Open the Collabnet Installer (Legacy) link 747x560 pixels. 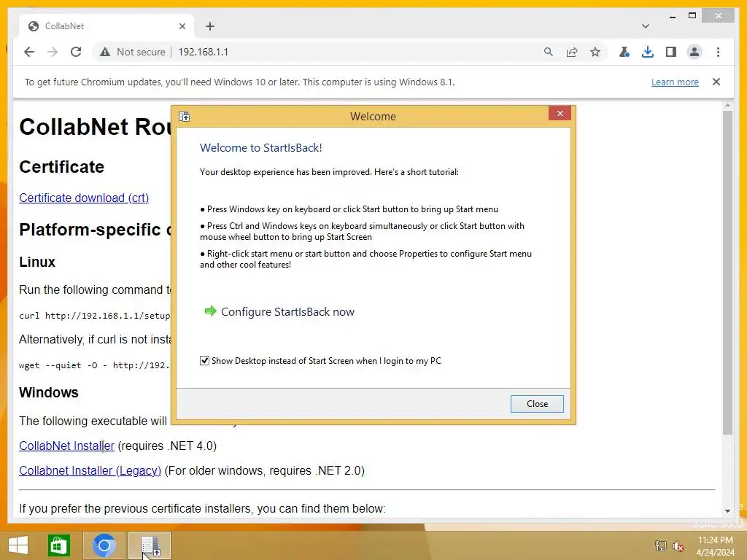tap(90, 470)
